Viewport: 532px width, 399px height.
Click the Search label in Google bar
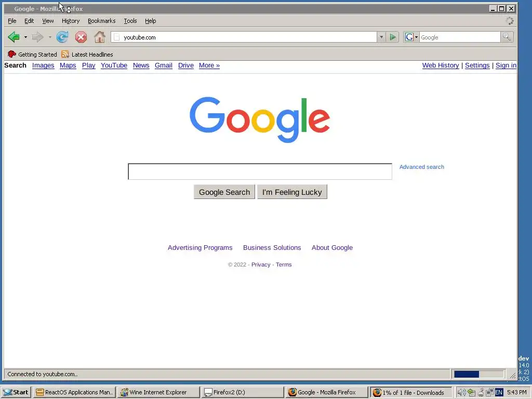click(x=15, y=65)
